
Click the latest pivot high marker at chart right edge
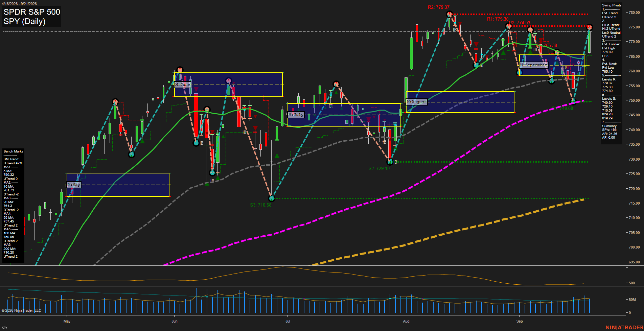tap(590, 27)
